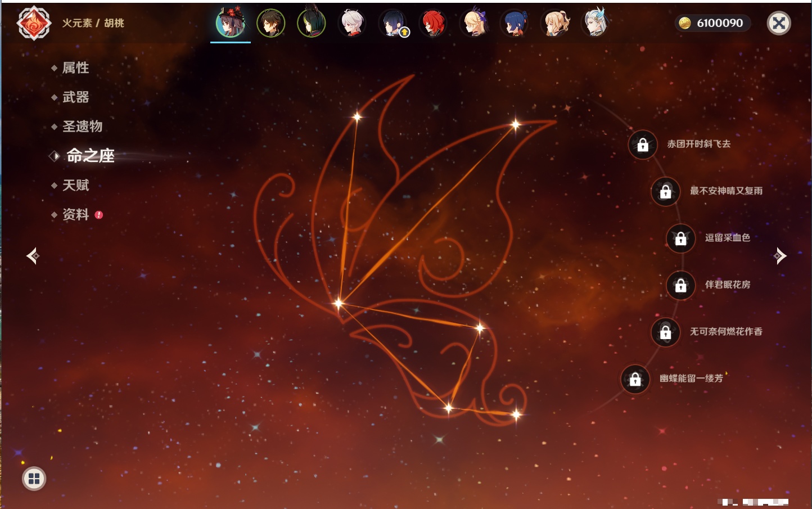The height and width of the screenshot is (509, 812).
Task: View constellation 伴君眠花房
Action: tap(728, 285)
